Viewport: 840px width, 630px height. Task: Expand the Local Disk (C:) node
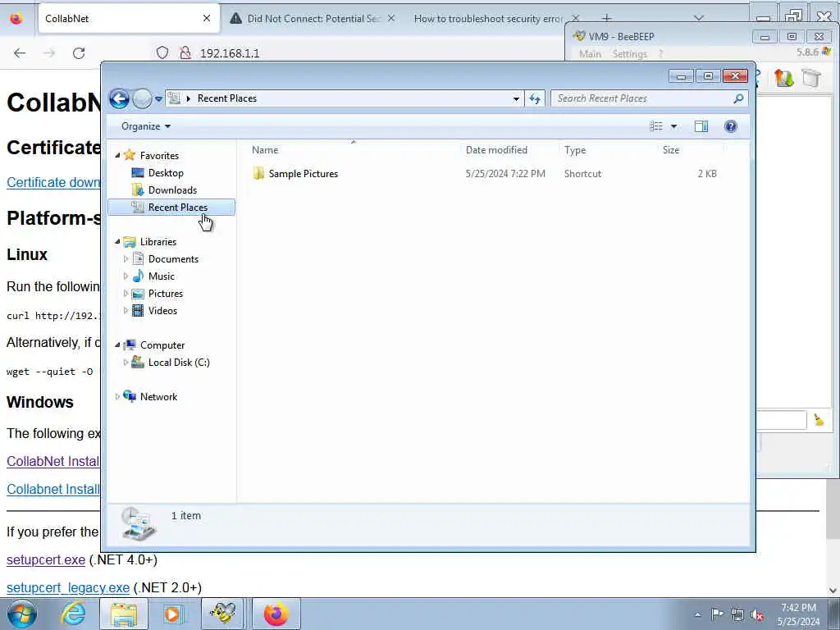pos(126,363)
